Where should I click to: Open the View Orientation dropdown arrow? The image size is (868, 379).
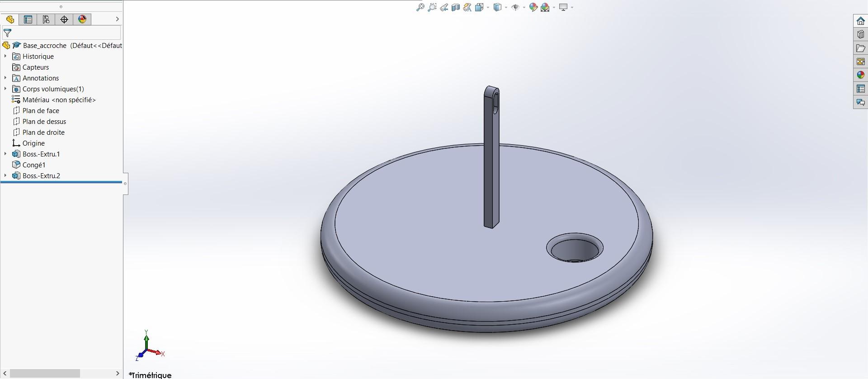coord(488,7)
